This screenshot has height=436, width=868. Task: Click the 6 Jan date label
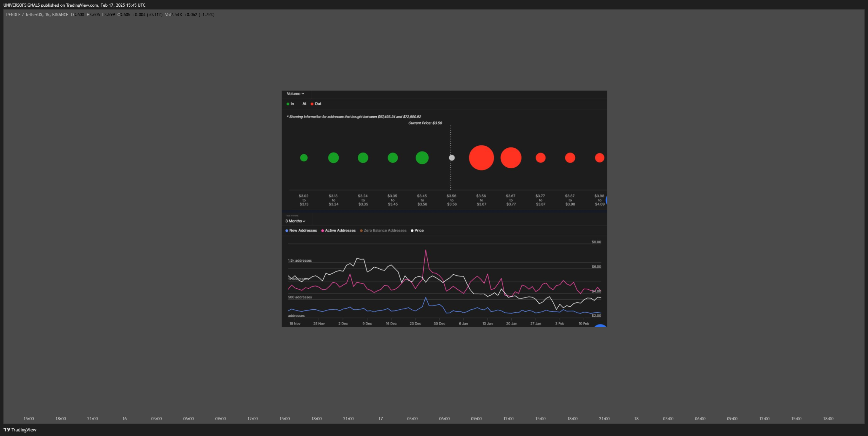point(463,324)
